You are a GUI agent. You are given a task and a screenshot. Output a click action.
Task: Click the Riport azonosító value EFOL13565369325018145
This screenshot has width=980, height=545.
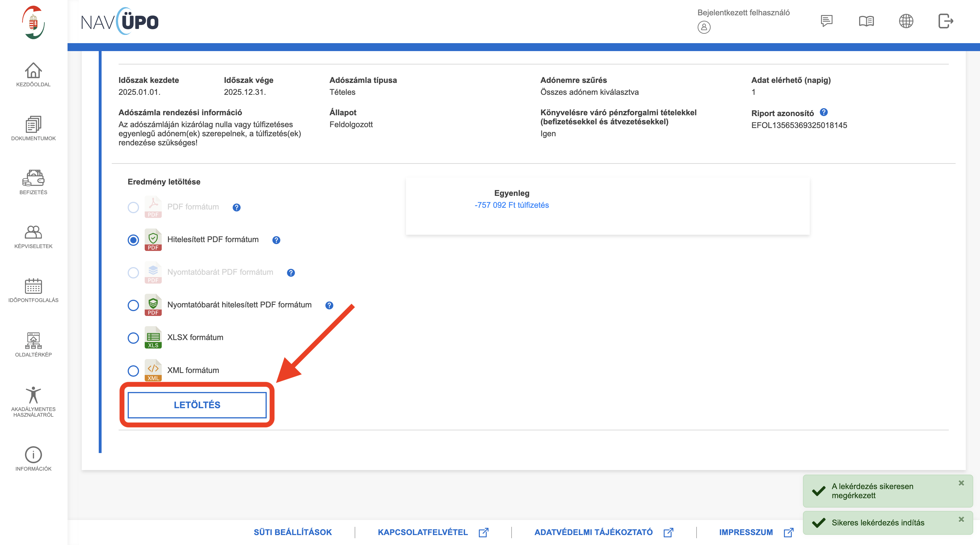pos(799,125)
